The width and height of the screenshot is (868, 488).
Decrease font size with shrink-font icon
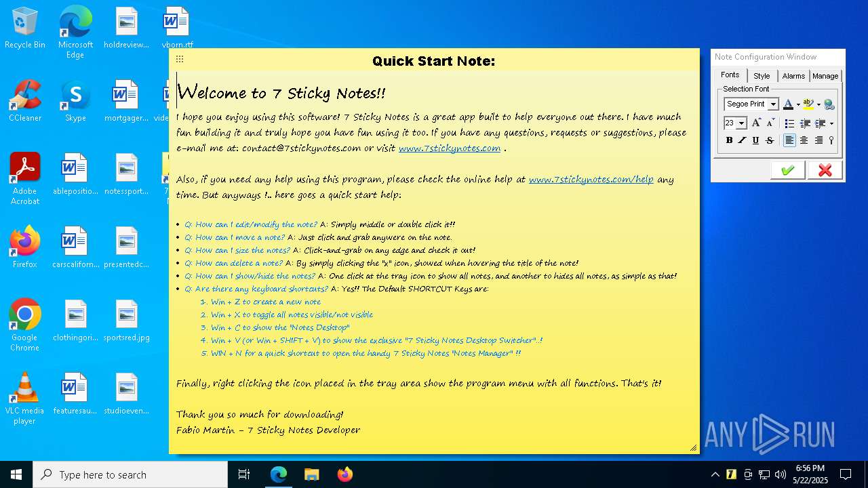tap(770, 123)
